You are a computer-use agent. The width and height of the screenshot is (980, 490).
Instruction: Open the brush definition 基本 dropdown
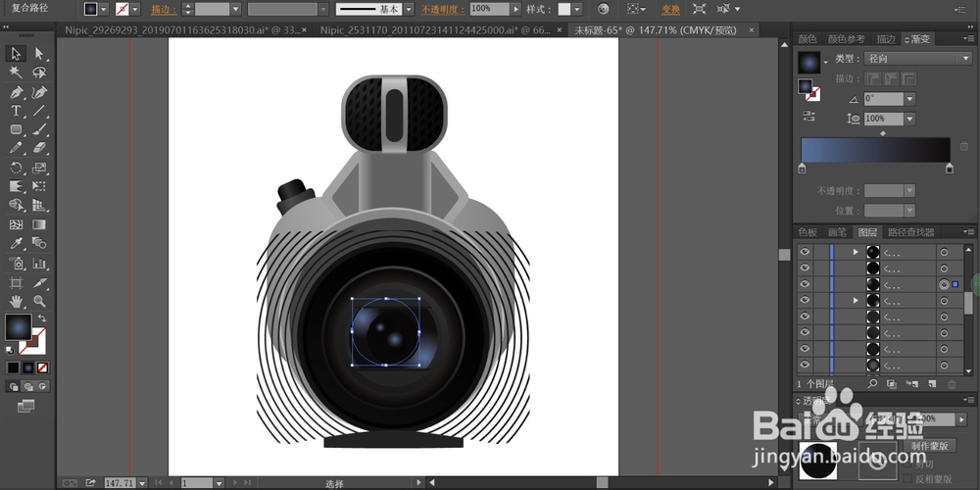408,10
